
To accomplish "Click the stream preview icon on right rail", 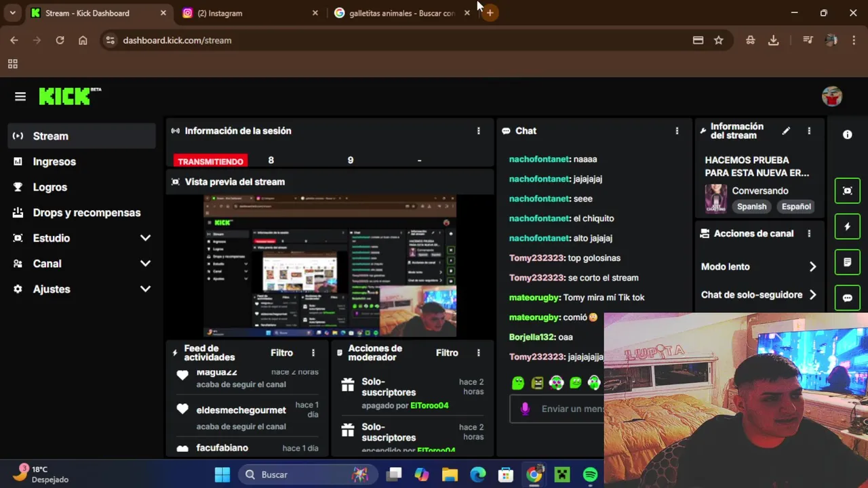I will (x=848, y=191).
